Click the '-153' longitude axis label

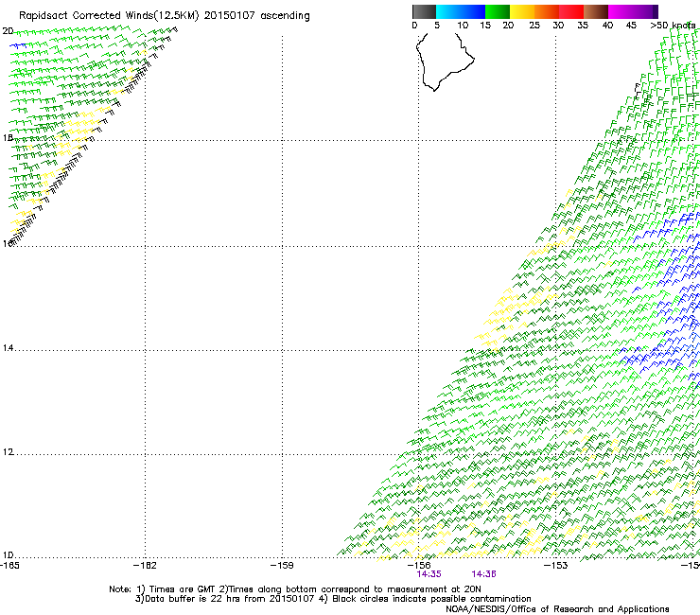(x=556, y=566)
